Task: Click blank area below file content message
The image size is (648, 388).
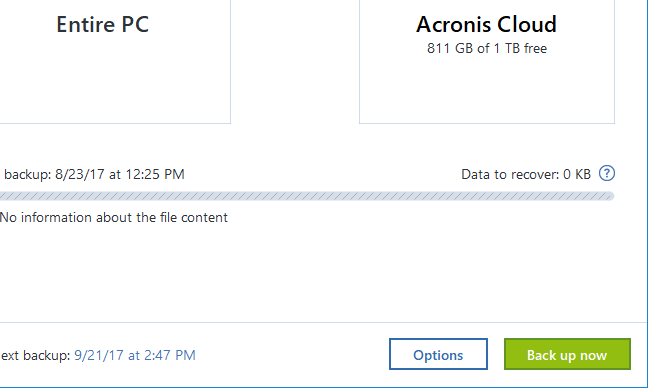Action: pyautogui.click(x=307, y=273)
